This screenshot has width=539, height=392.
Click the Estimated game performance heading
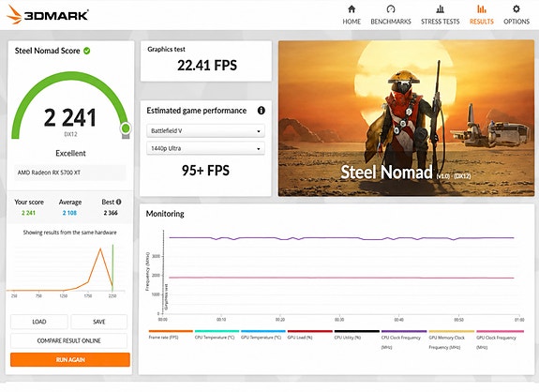tap(197, 111)
